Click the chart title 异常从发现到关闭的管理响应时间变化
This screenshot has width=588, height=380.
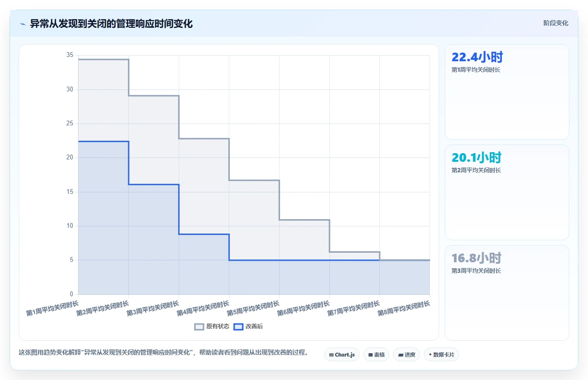112,24
